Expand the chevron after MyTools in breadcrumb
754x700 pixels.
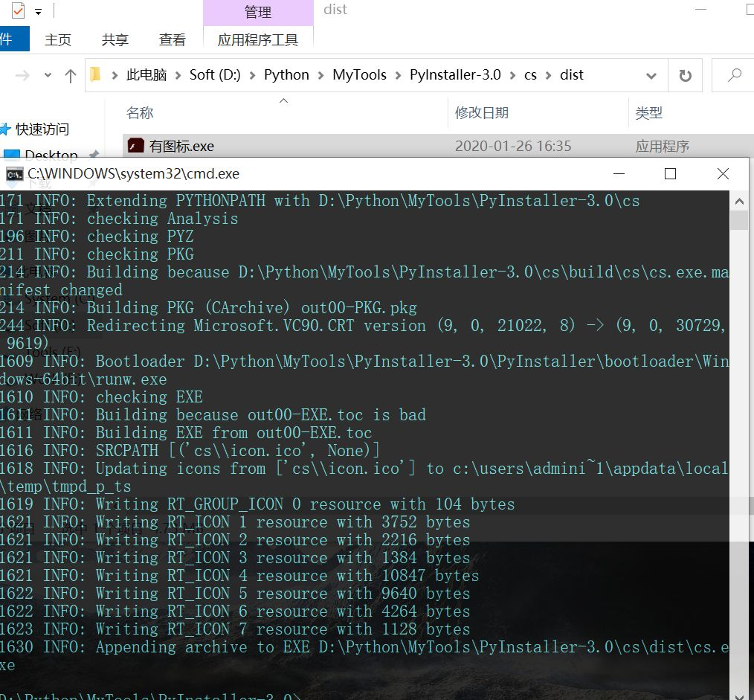click(x=398, y=76)
